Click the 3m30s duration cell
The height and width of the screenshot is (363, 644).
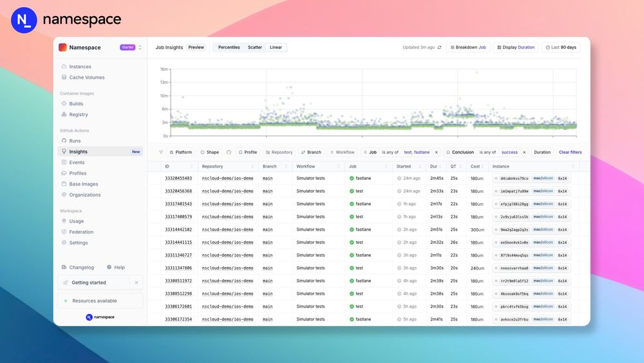coord(437,268)
